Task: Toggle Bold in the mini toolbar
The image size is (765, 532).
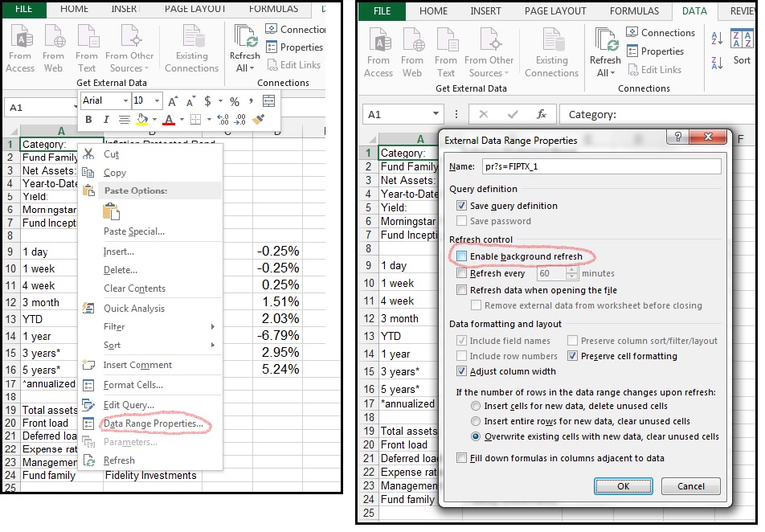Action: pos(88,120)
